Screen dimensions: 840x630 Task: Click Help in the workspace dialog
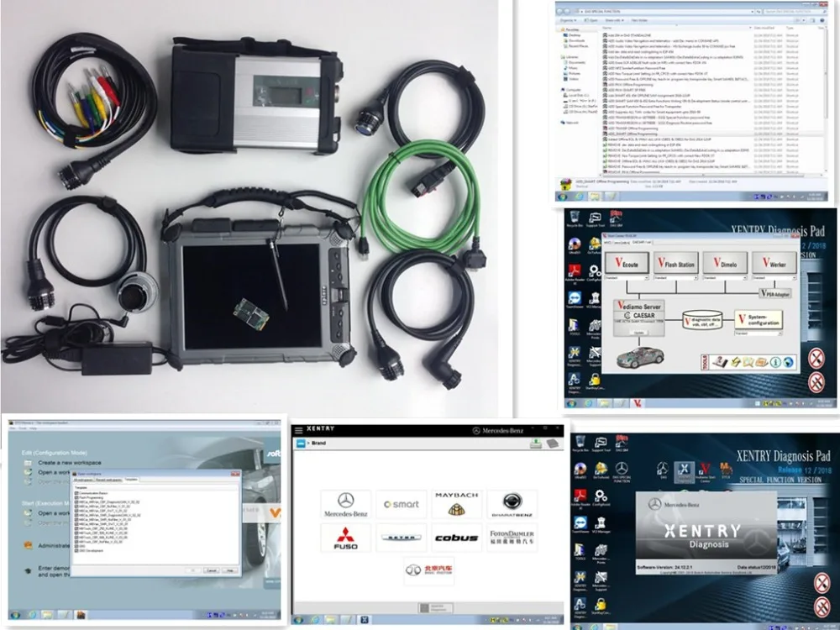click(x=230, y=570)
